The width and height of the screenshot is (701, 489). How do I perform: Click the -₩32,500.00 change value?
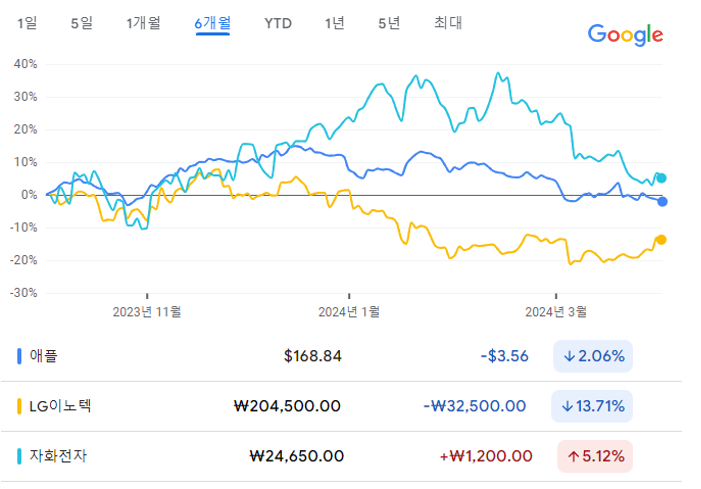click(474, 406)
